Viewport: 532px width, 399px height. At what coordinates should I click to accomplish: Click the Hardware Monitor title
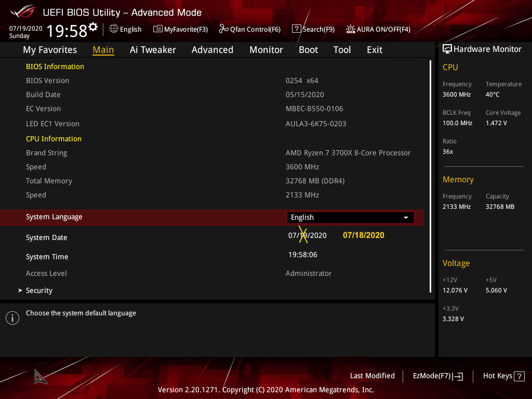[487, 49]
